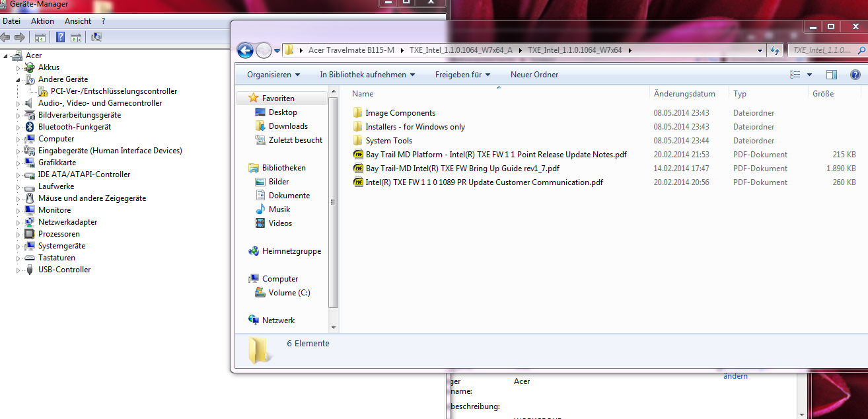Click the Back arrow in Explorer

pyautogui.click(x=245, y=50)
